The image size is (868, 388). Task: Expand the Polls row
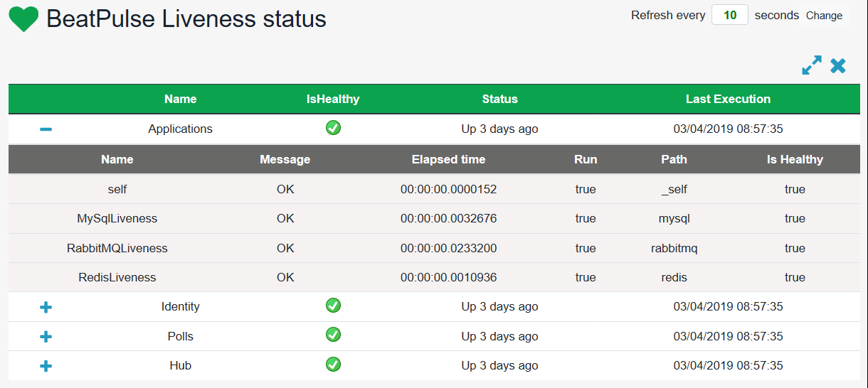tap(46, 336)
